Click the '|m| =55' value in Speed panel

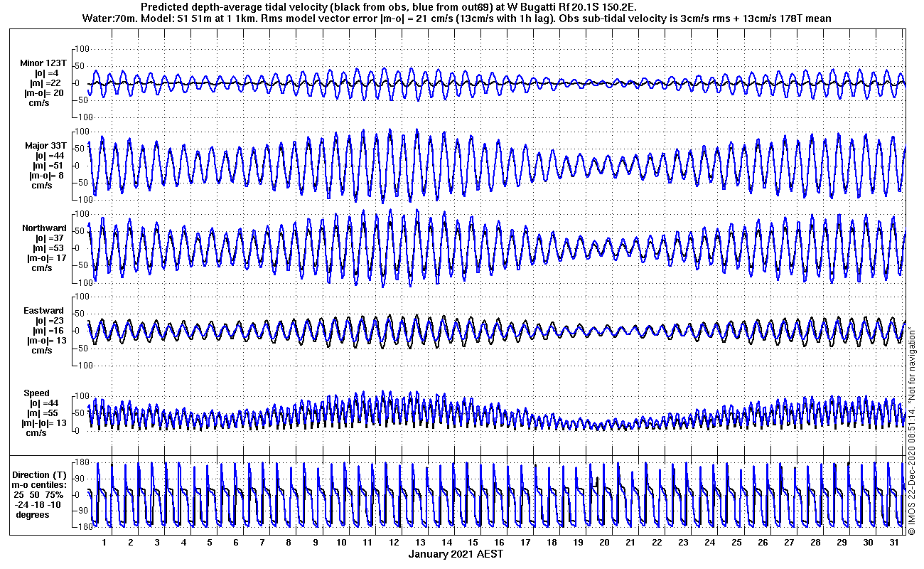45,413
